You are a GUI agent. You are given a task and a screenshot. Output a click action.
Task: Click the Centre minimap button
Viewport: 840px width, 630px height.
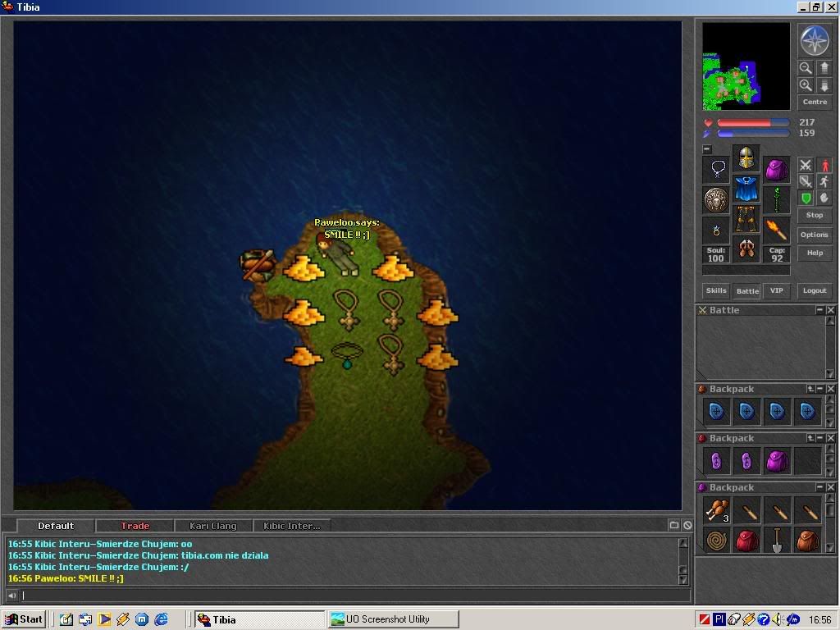[x=815, y=102]
